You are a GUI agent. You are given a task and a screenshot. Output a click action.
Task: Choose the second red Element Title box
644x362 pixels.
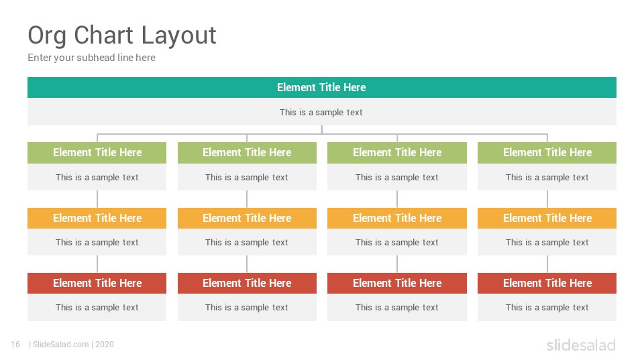click(x=247, y=283)
